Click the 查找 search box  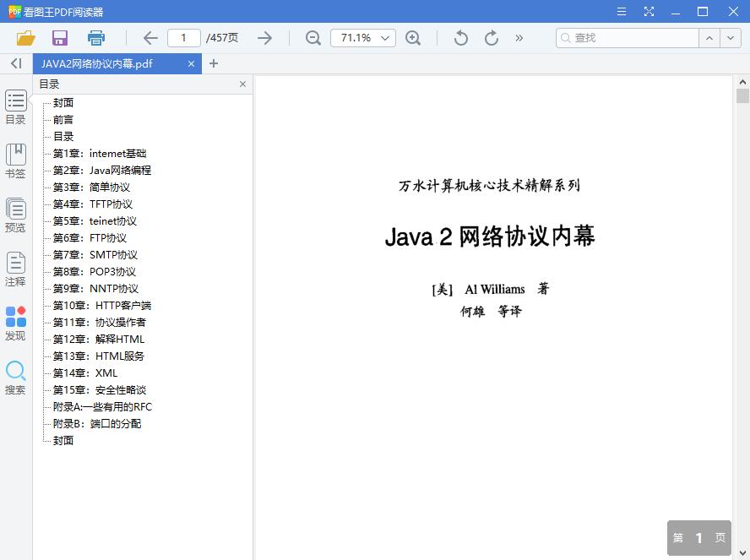coord(627,38)
